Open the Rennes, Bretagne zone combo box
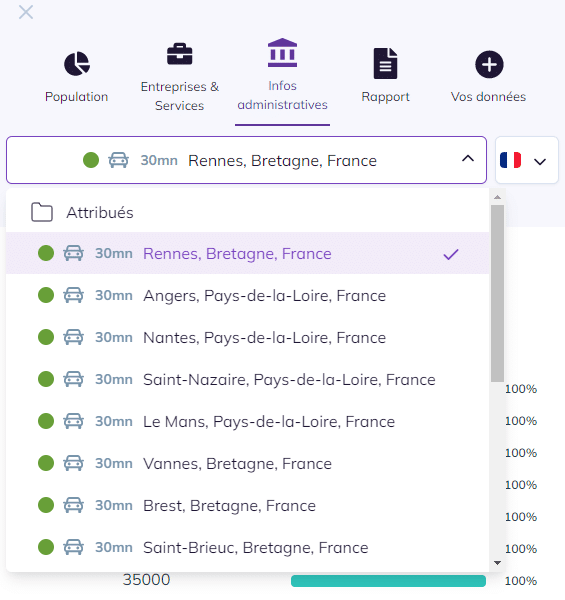This screenshot has width=565, height=600. 246,160
